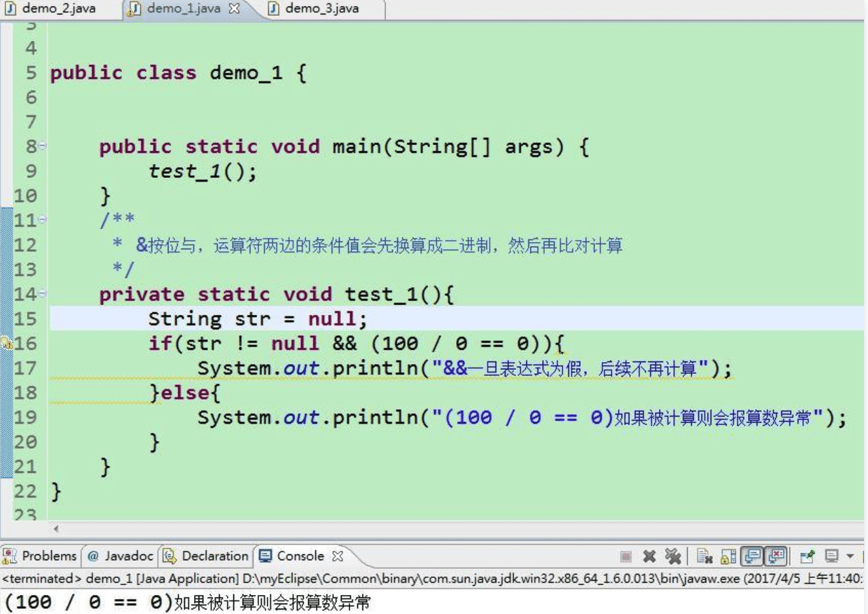Toggle Show Console on standard error change

[776, 556]
